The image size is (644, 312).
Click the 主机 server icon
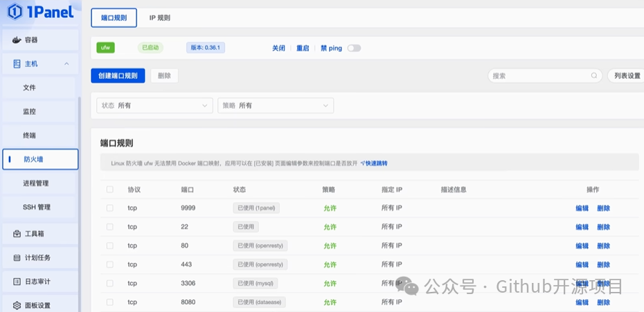click(x=17, y=64)
